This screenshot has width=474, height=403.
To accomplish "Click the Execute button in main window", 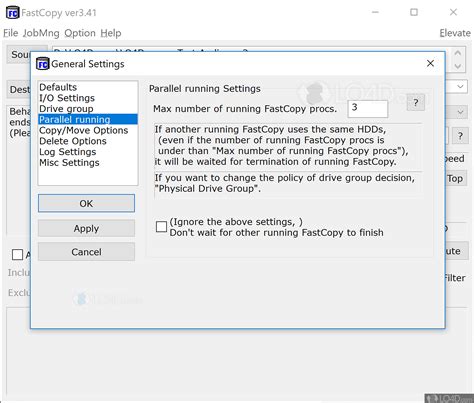I will pyautogui.click(x=457, y=251).
